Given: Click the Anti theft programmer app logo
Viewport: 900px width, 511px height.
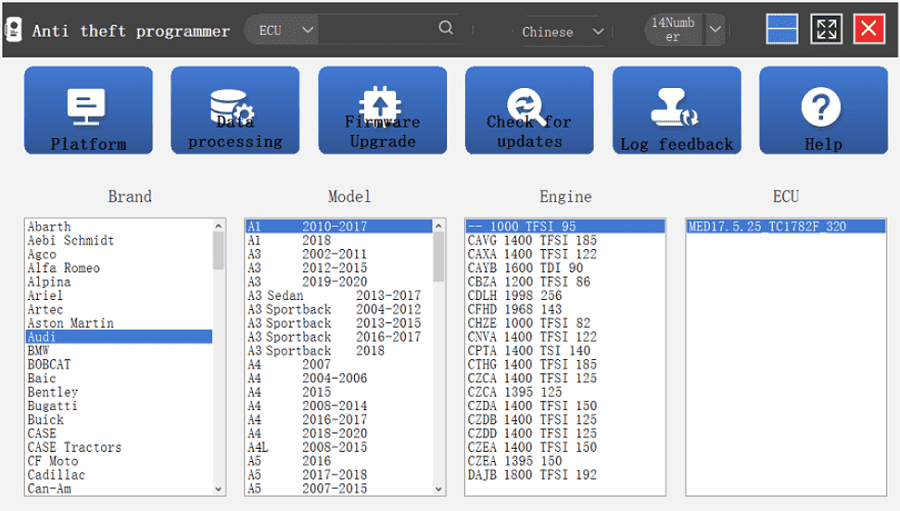Looking at the screenshot, I should (13, 29).
